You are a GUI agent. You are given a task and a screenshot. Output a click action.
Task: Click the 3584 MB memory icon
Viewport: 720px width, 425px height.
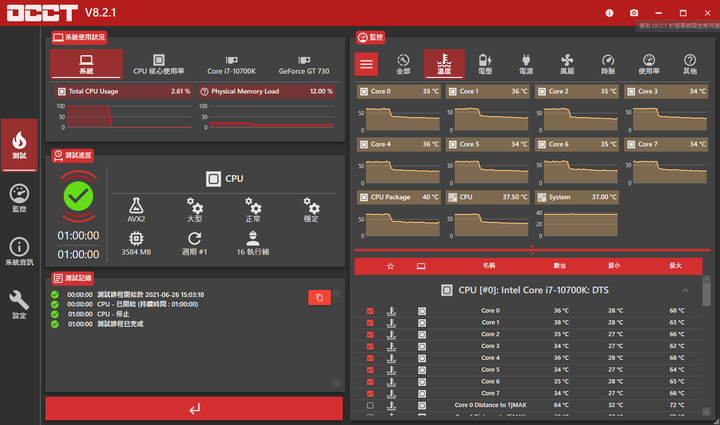pos(136,238)
